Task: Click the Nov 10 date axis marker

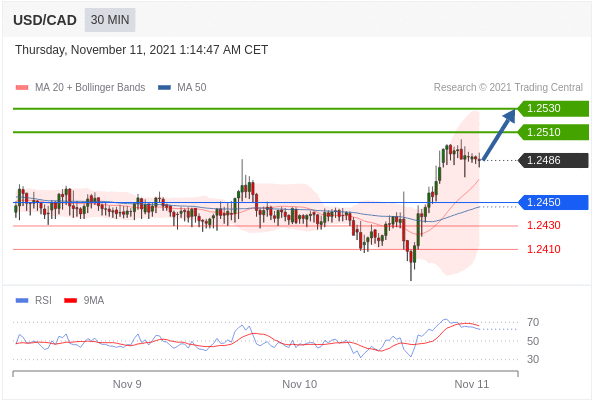Action: (300, 384)
